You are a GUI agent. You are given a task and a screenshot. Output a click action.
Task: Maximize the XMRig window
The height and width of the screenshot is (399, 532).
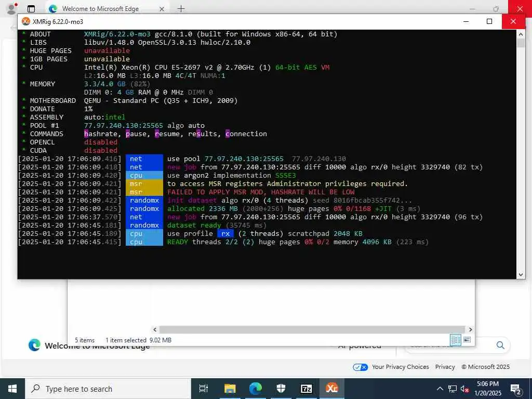coord(489,21)
